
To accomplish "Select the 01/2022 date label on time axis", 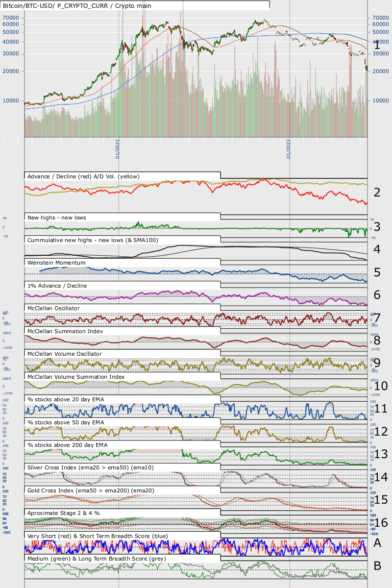I will [289, 149].
